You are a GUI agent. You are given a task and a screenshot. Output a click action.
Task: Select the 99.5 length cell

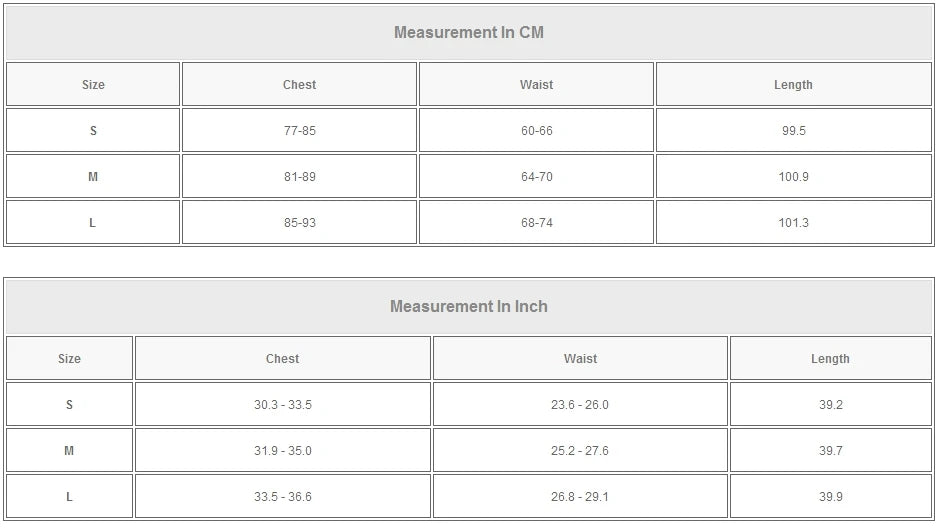tap(793, 131)
